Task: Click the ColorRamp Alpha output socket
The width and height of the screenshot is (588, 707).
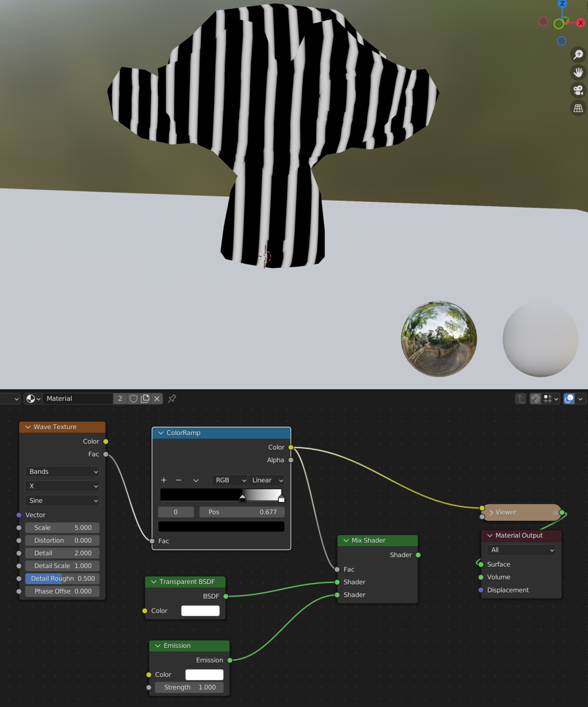Action: pos(291,460)
